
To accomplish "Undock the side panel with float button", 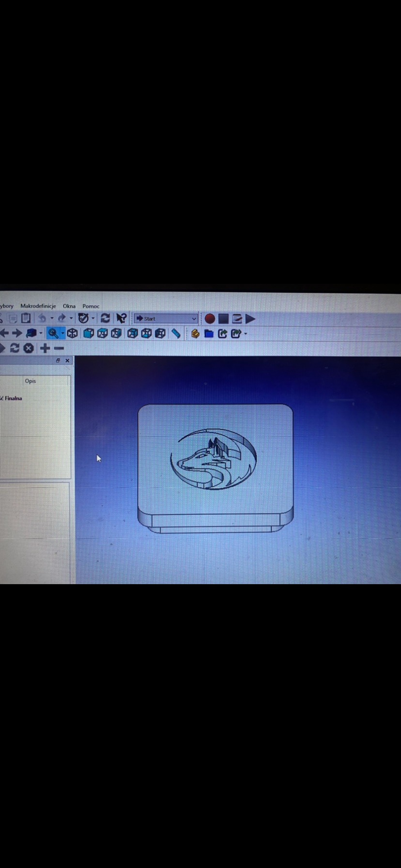I will tap(58, 360).
